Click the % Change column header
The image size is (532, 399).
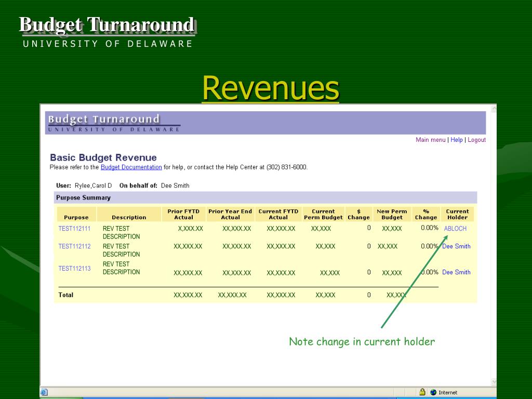click(x=426, y=215)
